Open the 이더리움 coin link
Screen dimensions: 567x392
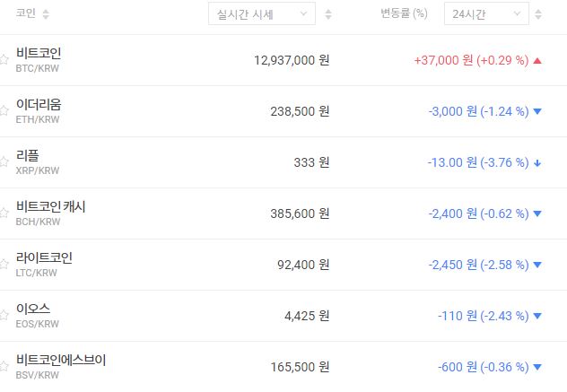click(x=39, y=104)
